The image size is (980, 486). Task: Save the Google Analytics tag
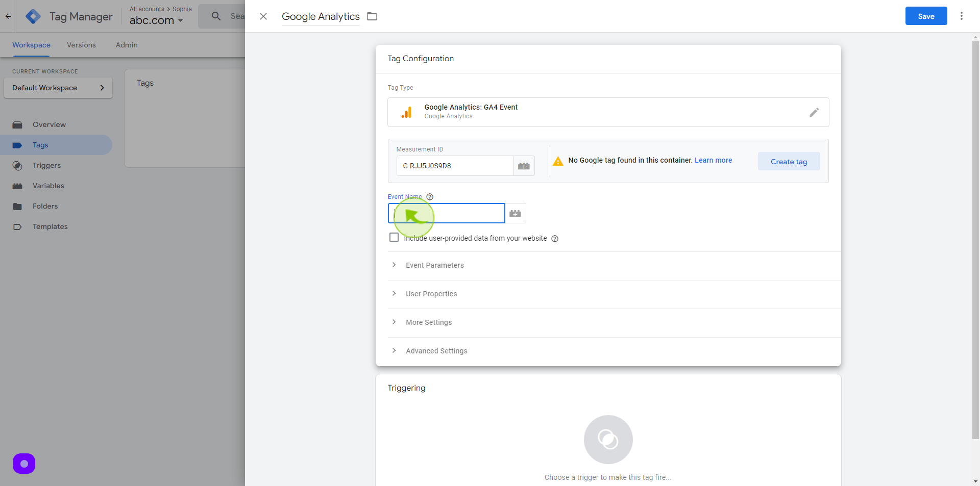pyautogui.click(x=926, y=16)
